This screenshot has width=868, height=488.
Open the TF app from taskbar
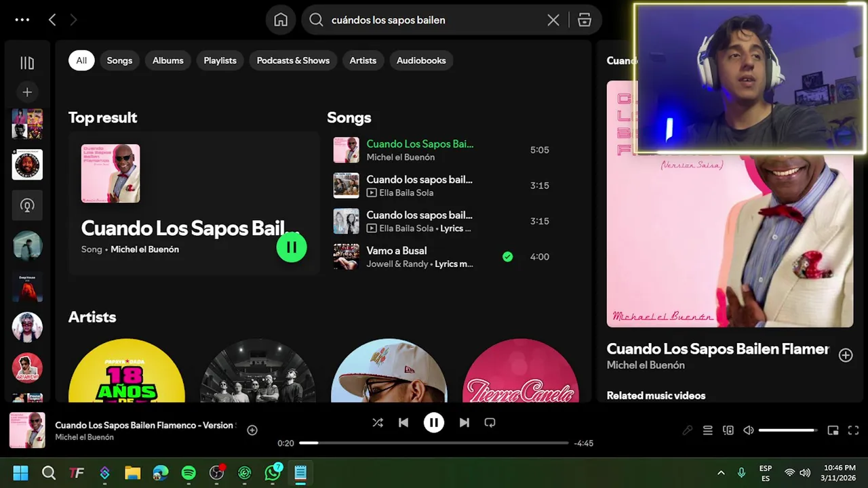click(77, 472)
